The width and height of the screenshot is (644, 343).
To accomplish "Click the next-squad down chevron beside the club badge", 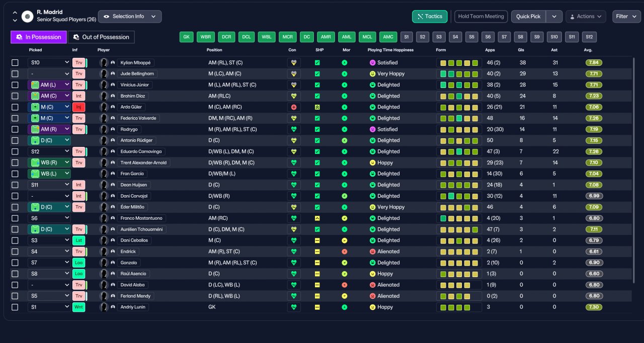I will point(15,20).
